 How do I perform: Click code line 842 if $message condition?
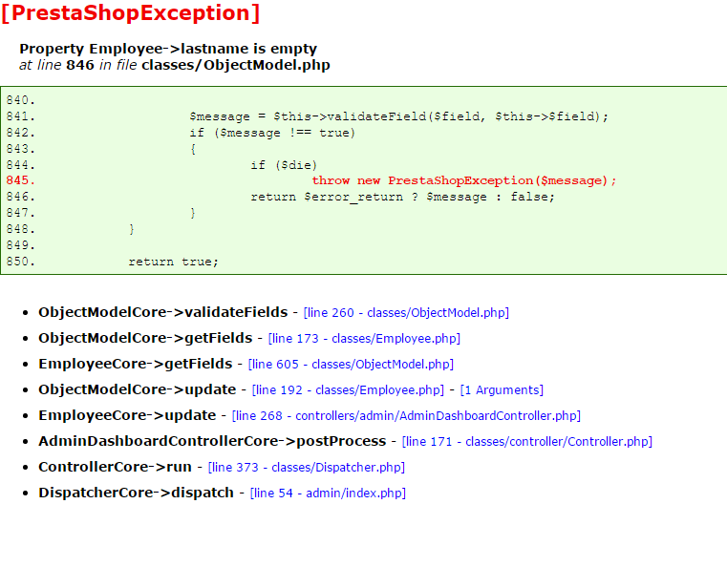point(272,133)
